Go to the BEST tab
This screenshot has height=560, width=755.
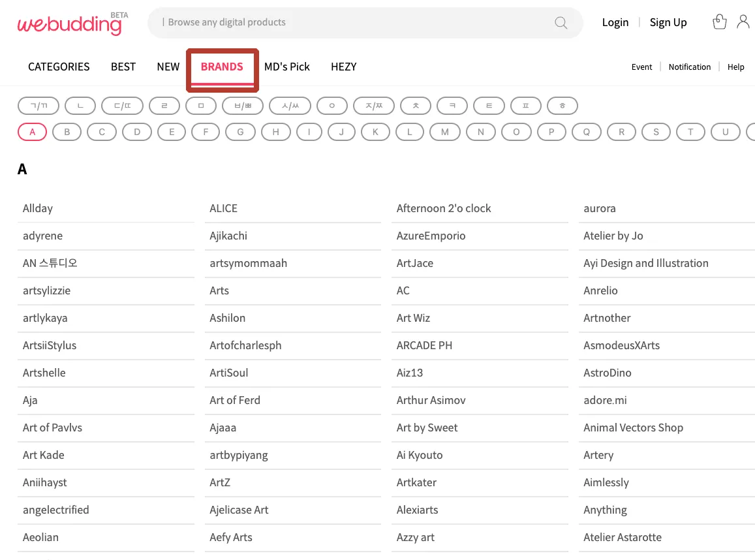123,67
